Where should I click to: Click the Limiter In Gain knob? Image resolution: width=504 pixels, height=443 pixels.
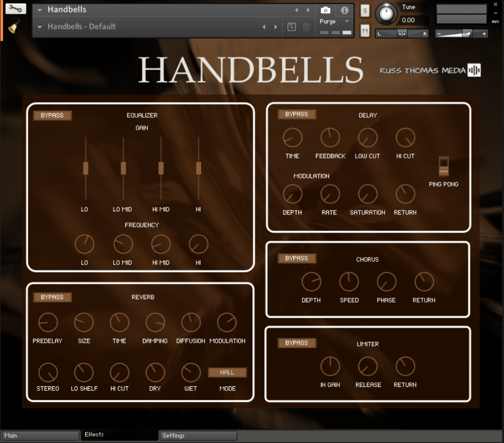[330, 366]
